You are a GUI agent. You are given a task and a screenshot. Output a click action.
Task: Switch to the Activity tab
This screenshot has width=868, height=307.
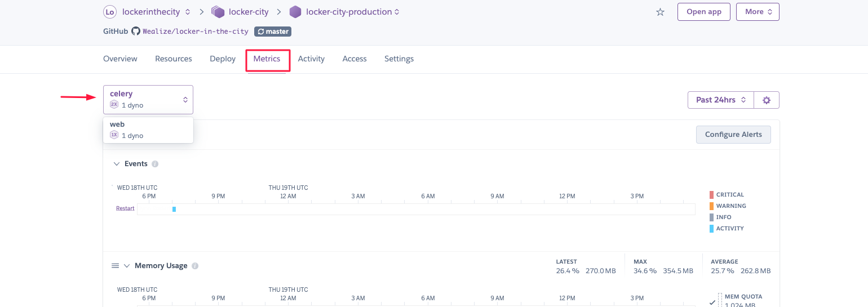tap(311, 59)
